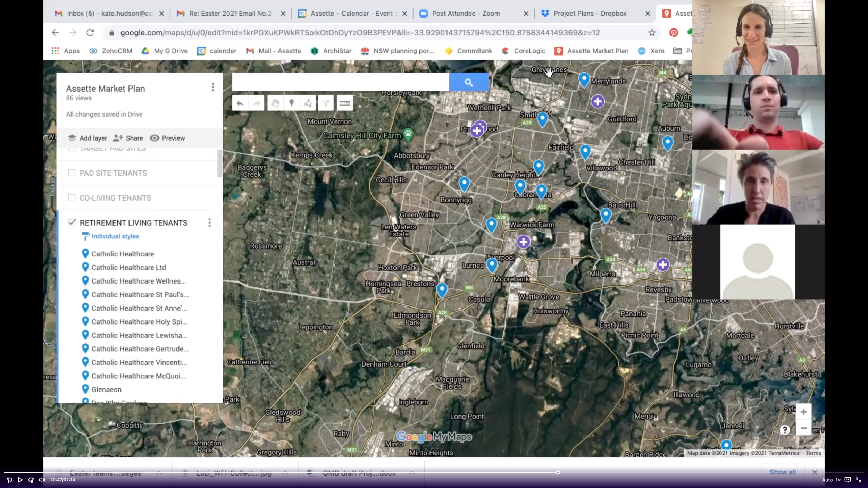Click the redo arrow in map toolbar
This screenshot has height=488, width=868.
tap(257, 103)
